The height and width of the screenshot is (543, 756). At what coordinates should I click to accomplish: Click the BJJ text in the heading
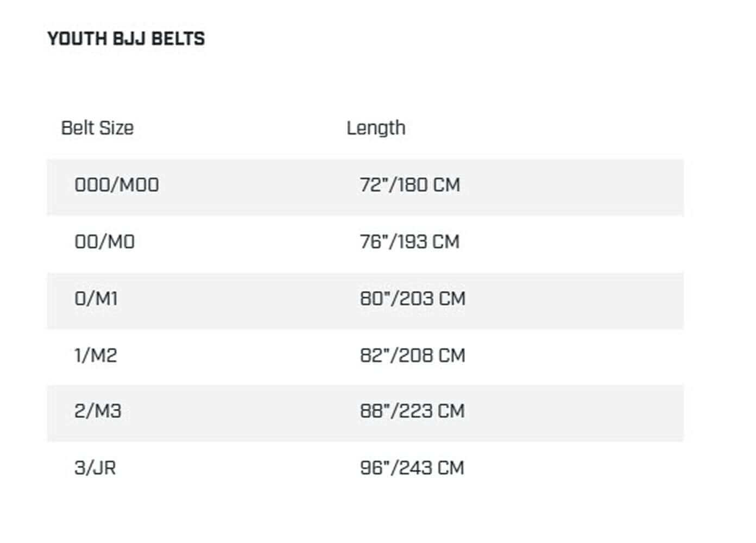point(129,39)
